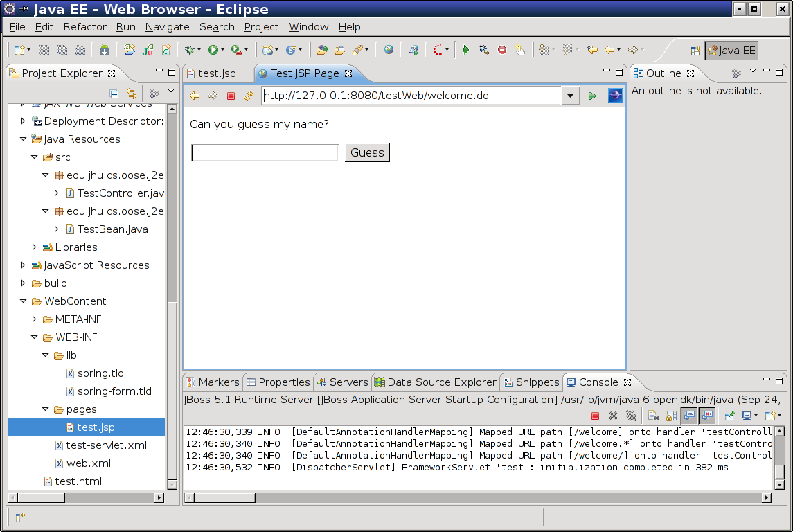The width and height of the screenshot is (793, 532).
Task: Click the browser Stop red square
Action: tap(231, 96)
